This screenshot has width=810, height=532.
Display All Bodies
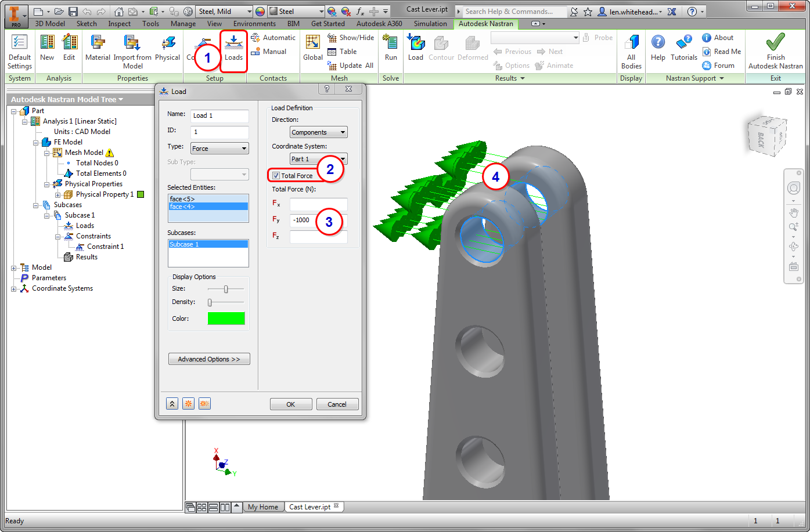tap(631, 52)
